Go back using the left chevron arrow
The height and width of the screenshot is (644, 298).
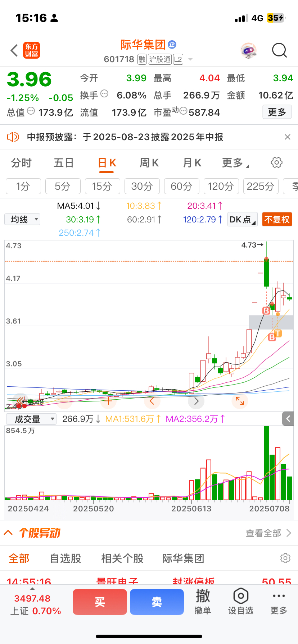[x=14, y=50]
